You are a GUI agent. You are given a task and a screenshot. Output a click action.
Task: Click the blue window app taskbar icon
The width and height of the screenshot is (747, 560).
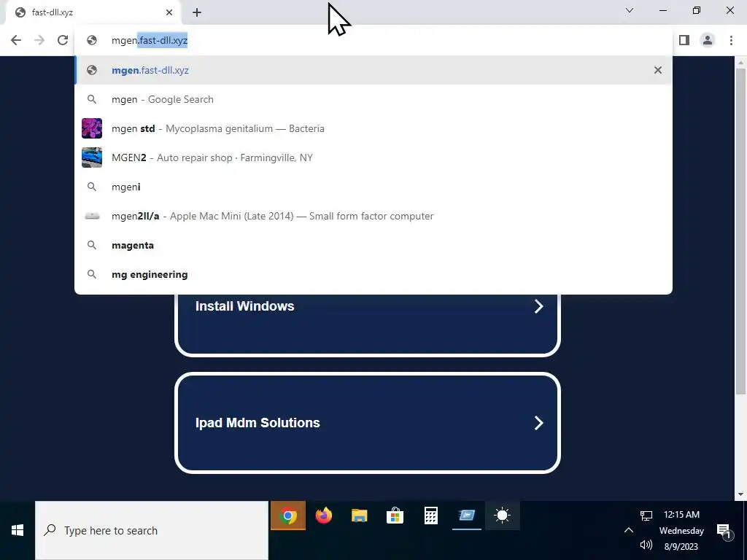point(466,516)
